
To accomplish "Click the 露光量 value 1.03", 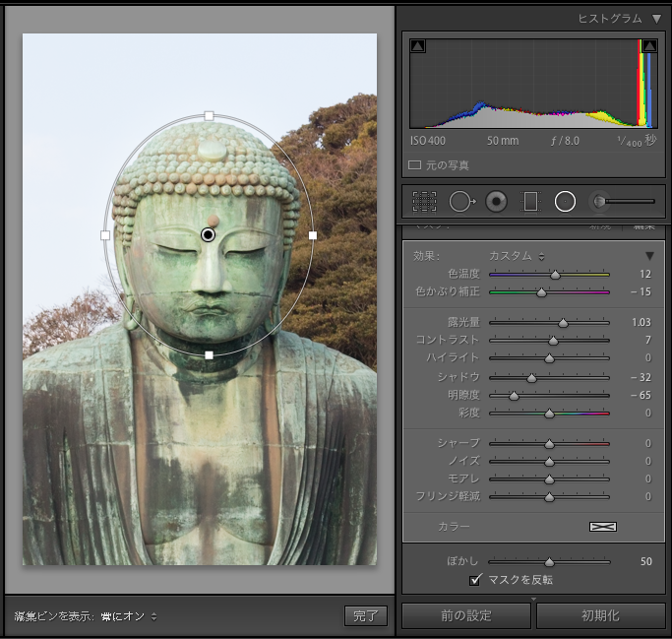I will 641,322.
